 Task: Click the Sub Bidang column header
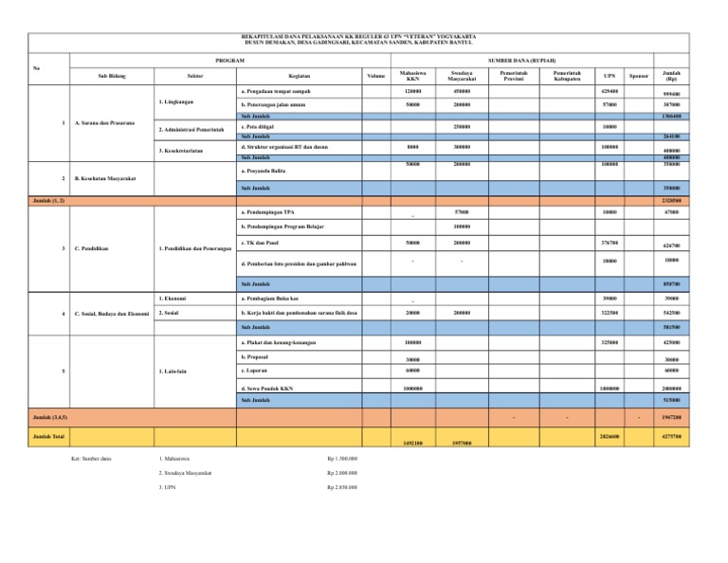(x=112, y=76)
